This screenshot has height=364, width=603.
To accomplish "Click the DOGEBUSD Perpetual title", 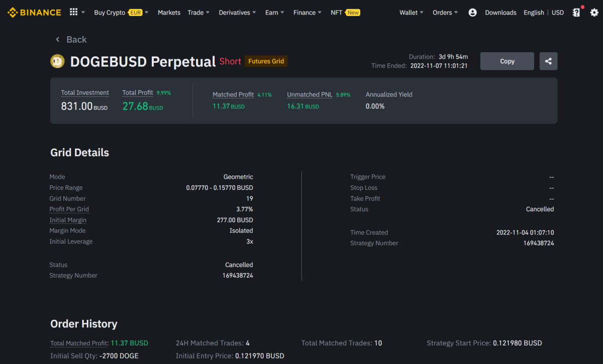I will point(143,62).
